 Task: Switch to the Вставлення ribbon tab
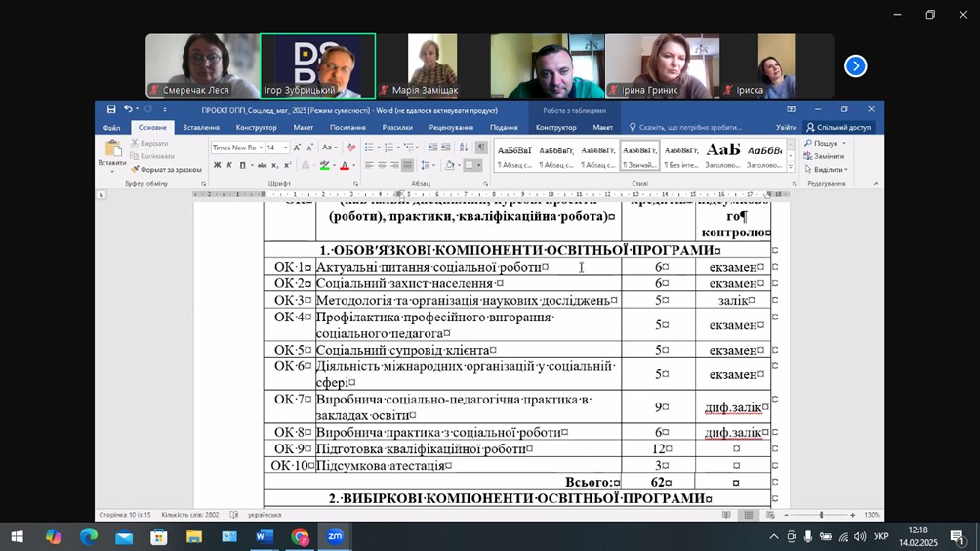[x=201, y=127]
